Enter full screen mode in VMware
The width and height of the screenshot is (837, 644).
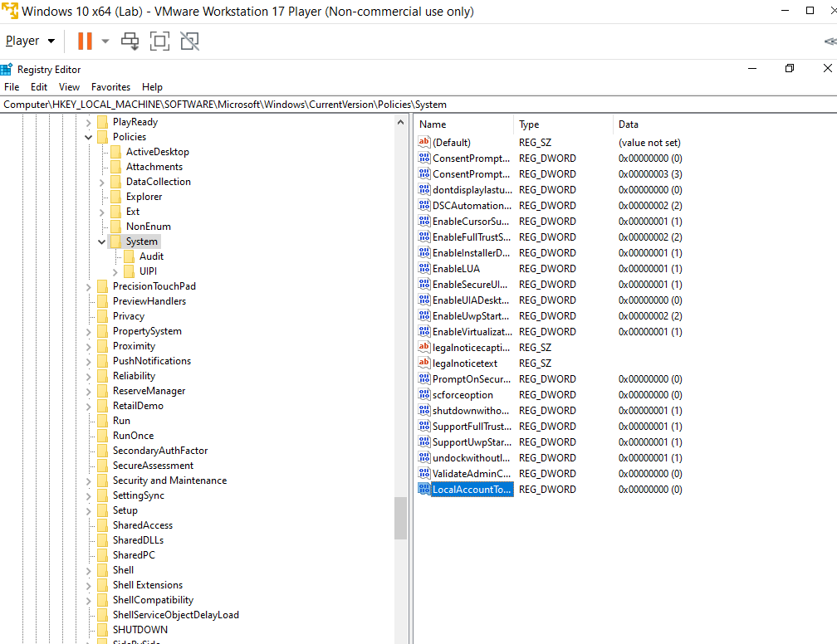coord(159,41)
